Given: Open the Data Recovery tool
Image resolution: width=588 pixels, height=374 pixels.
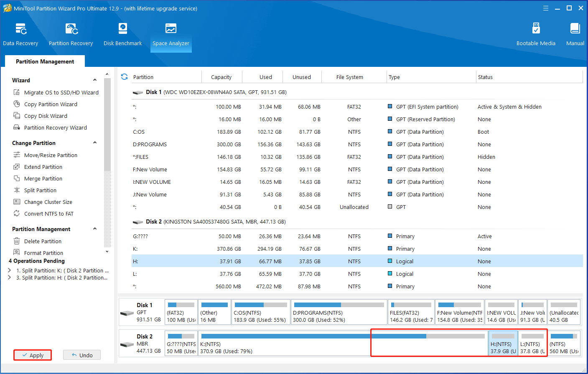Looking at the screenshot, I should click(20, 35).
